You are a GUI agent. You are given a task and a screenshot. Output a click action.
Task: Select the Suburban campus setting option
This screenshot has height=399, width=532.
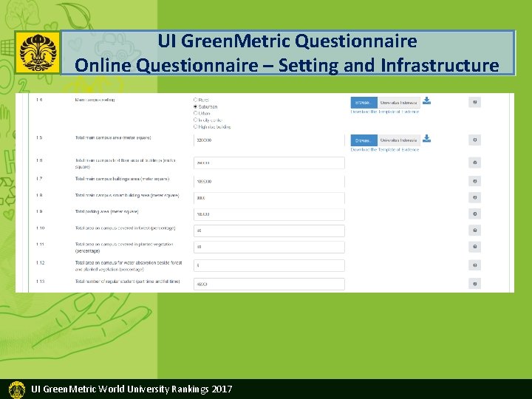(195, 106)
